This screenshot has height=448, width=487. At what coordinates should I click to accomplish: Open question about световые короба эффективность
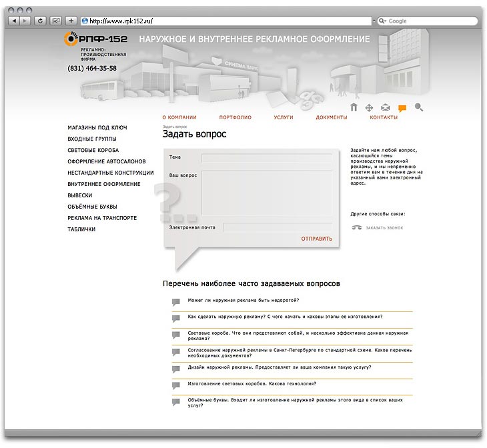(x=298, y=335)
